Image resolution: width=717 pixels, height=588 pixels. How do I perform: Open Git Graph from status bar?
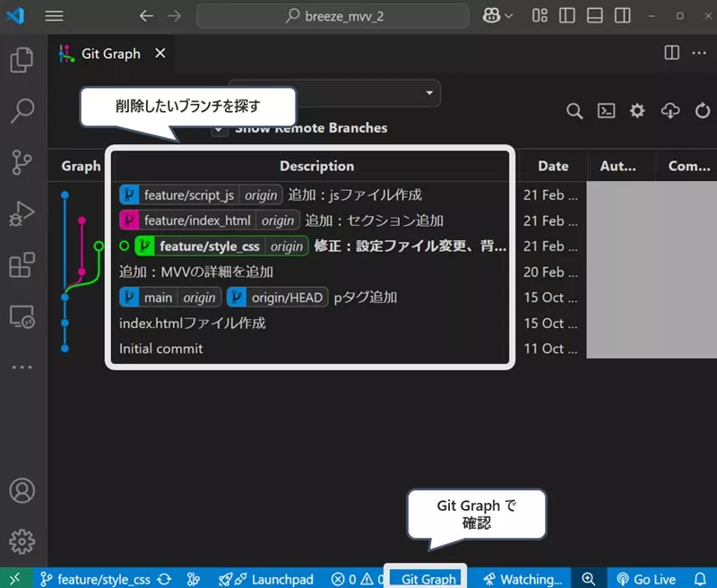[428, 579]
